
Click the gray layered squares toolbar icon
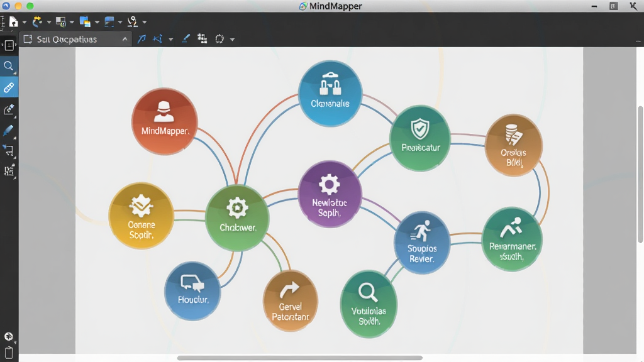coord(61,22)
